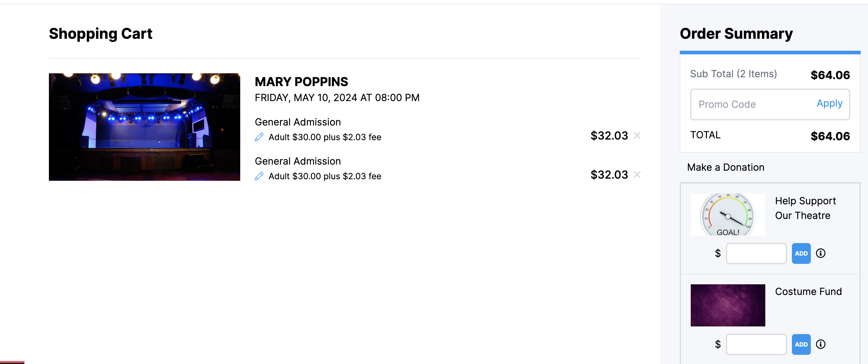Click the first ticket's $32.03 price
Viewport: 868px width, 364px height.
(609, 136)
